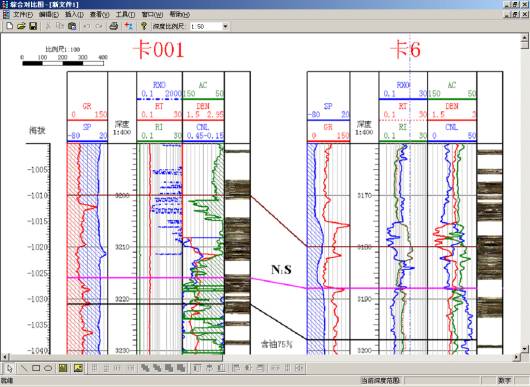530x387 pixels.
Task: Open the 文件(F) menu
Action: (23, 15)
